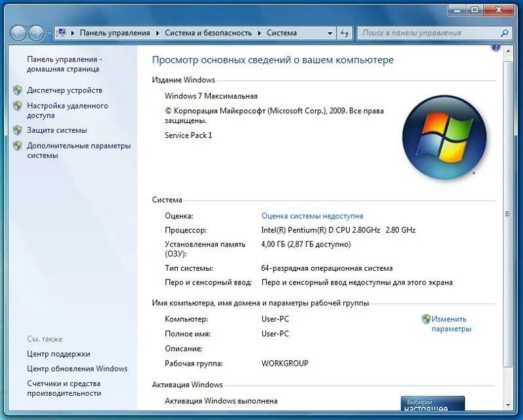523x420 pixels.
Task: Click Оценка системы недоступна link
Action: (312, 216)
